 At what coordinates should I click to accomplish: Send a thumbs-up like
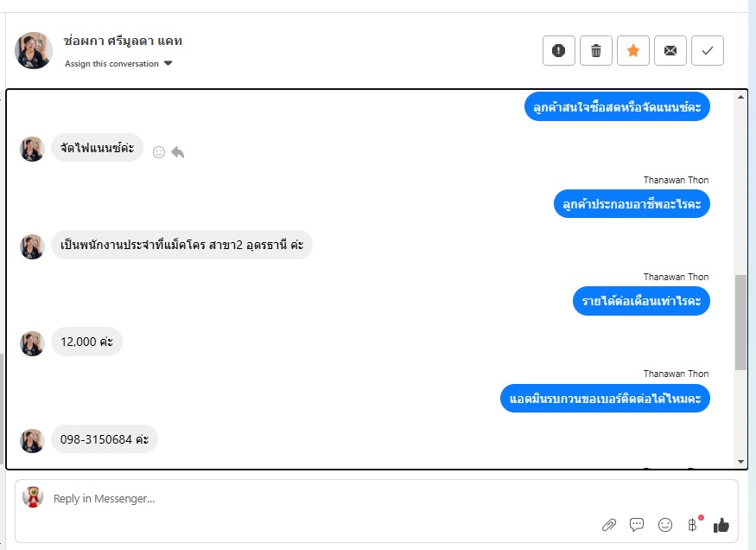[721, 525]
